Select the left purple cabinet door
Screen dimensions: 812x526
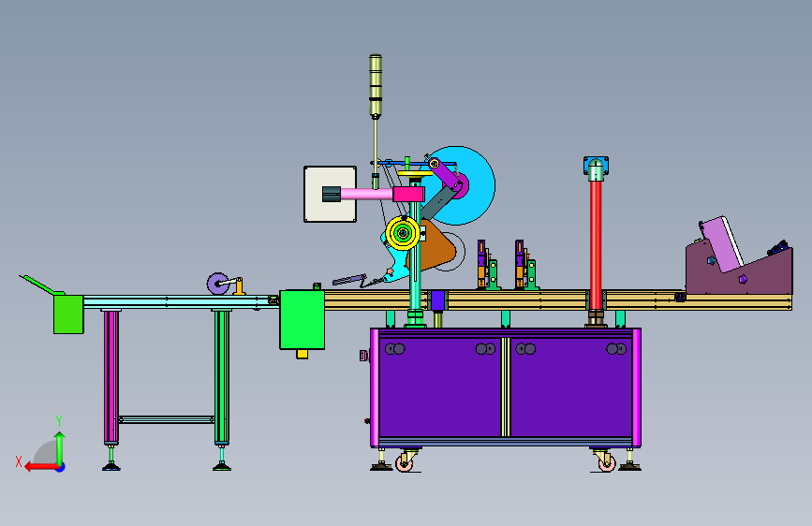(439, 387)
